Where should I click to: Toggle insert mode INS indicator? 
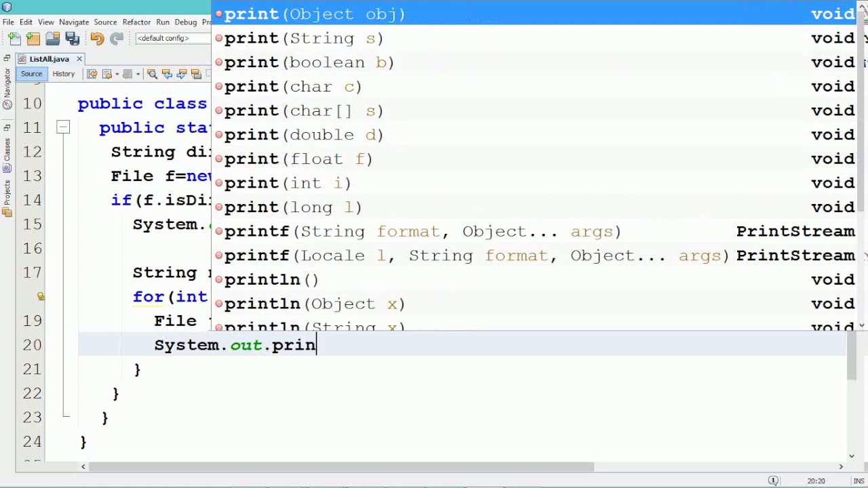(859, 481)
